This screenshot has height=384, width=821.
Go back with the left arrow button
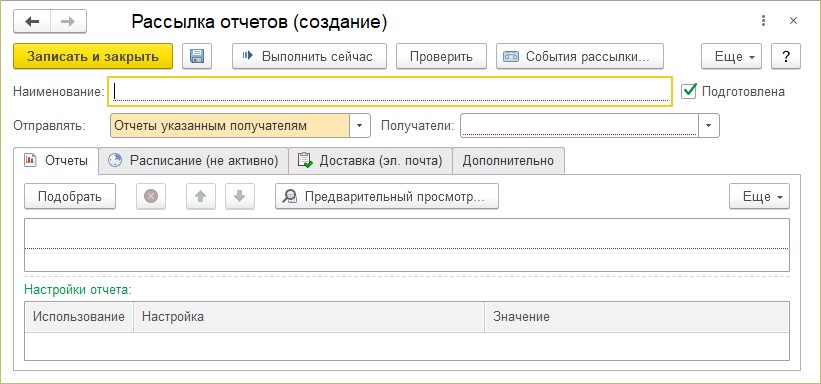tap(32, 21)
